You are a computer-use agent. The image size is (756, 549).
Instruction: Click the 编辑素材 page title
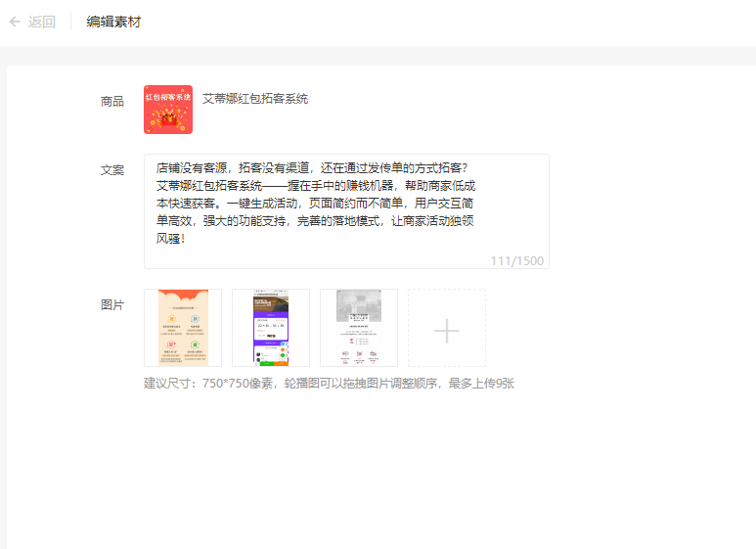click(113, 22)
